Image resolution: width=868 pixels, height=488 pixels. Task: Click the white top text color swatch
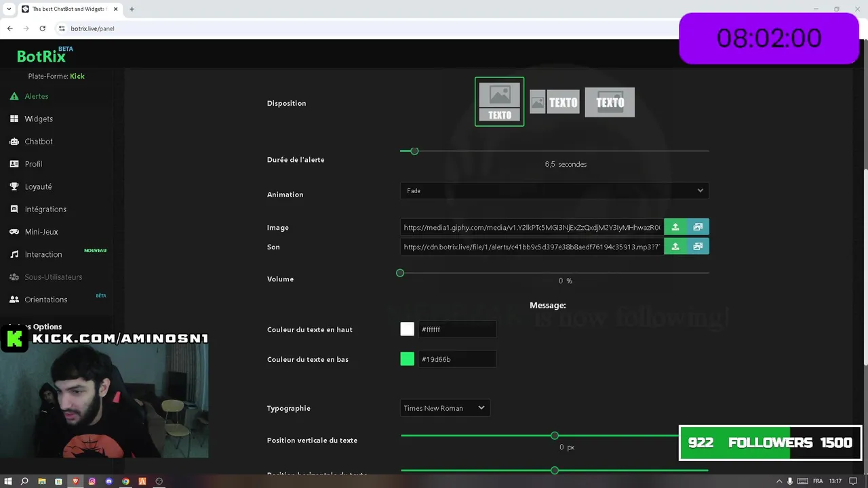pos(407,329)
